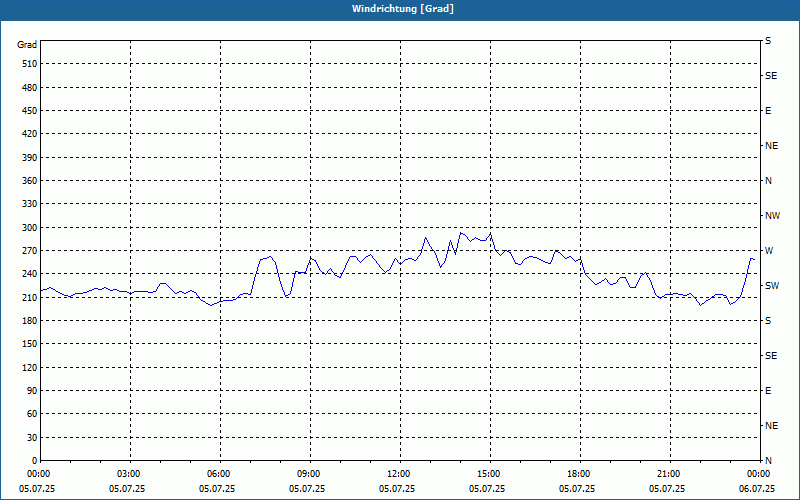Click the 90 degree axis label
The height and width of the screenshot is (500, 800).
(32, 390)
